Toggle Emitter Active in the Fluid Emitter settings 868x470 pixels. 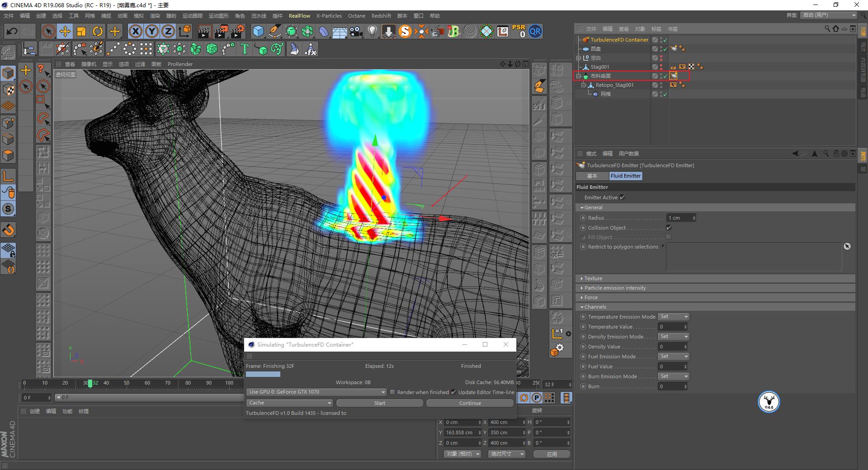[x=623, y=197]
